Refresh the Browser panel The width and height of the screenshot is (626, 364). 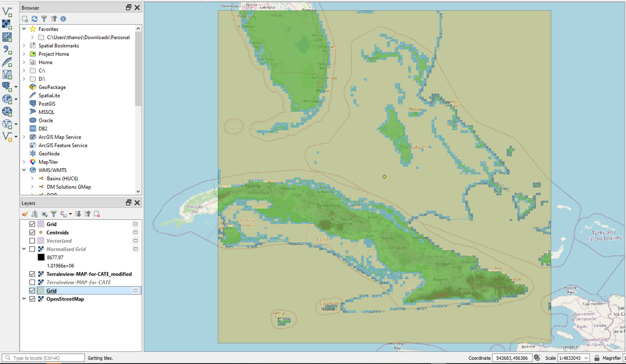click(34, 19)
